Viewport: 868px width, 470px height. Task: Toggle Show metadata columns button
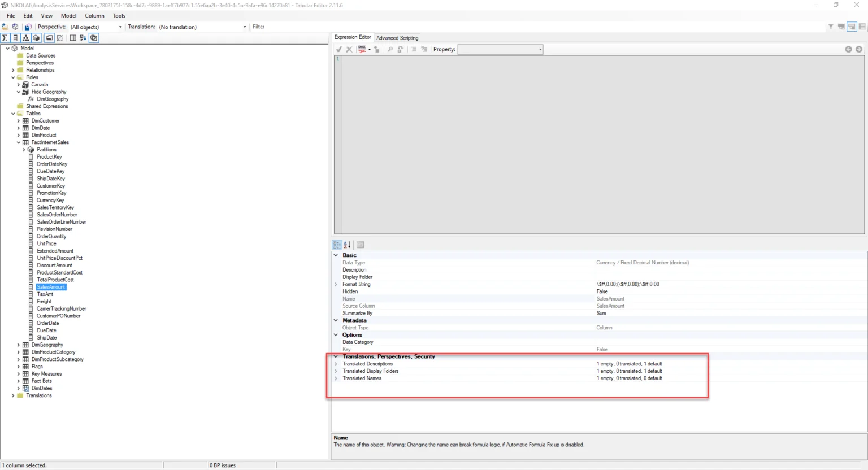point(73,38)
